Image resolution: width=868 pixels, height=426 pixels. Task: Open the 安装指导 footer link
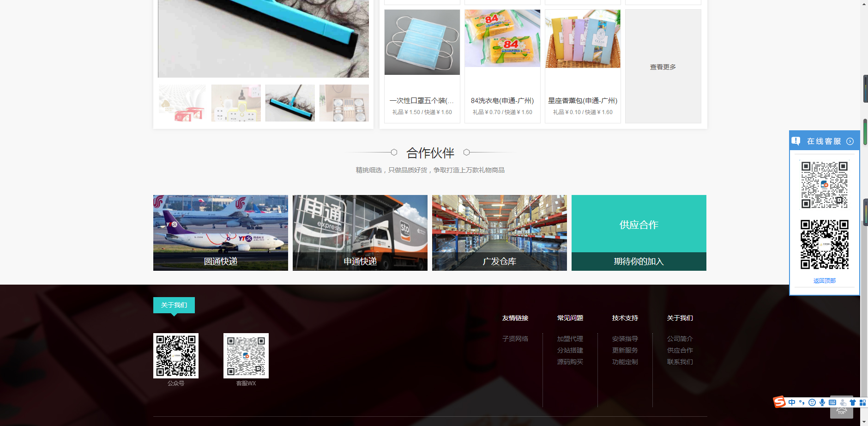tap(625, 339)
